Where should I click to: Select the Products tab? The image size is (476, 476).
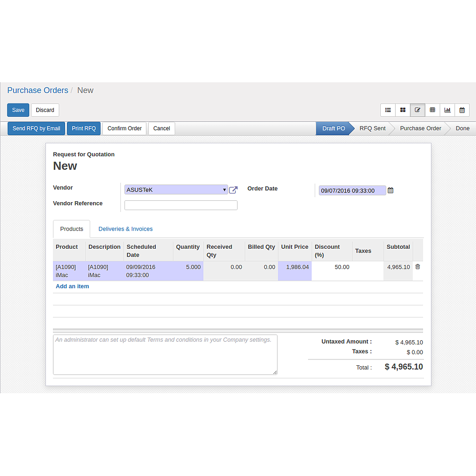click(x=71, y=229)
